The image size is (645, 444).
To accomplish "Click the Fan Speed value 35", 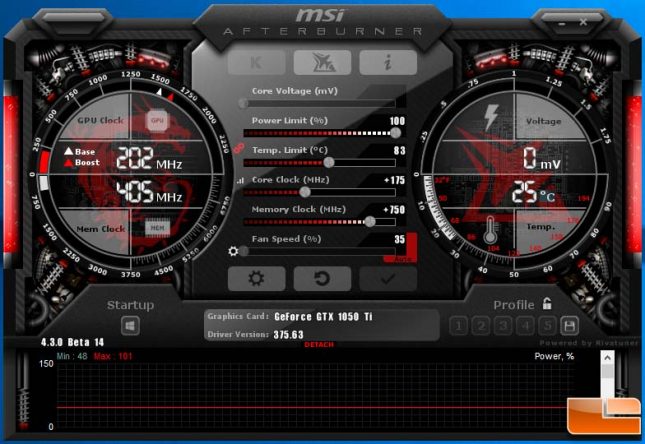I will pos(399,239).
